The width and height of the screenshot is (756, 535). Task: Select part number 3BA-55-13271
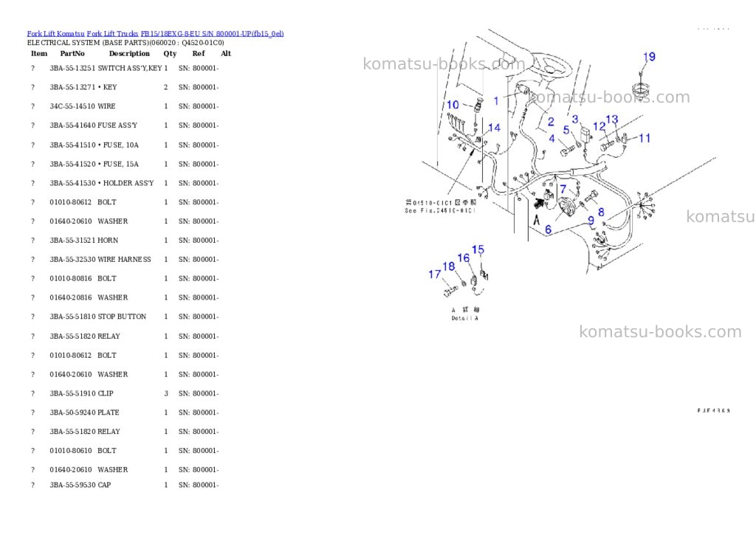72,87
